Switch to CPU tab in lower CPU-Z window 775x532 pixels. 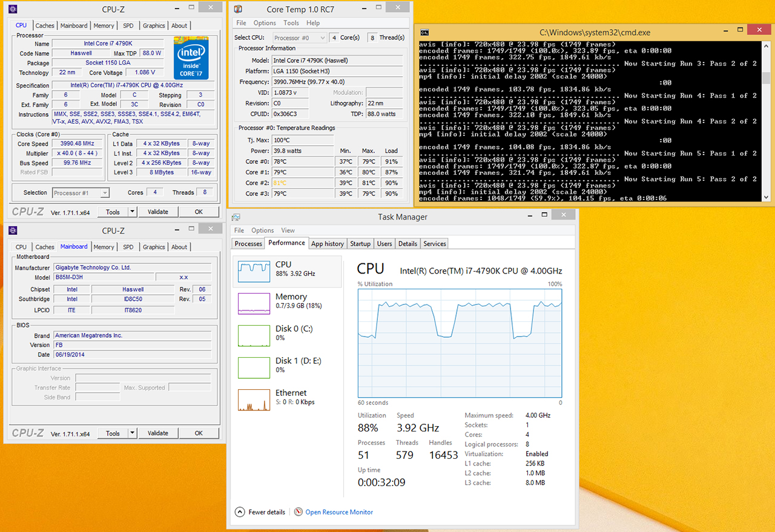21,247
